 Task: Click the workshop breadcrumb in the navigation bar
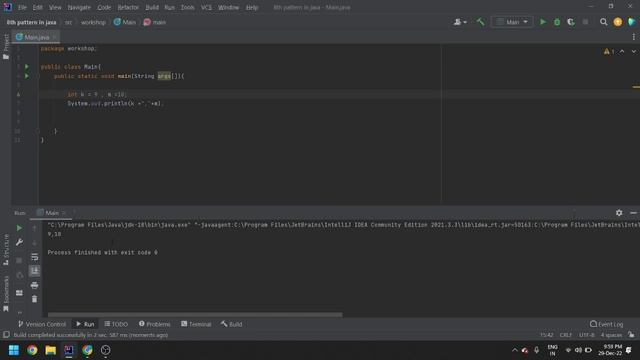pyautogui.click(x=93, y=22)
